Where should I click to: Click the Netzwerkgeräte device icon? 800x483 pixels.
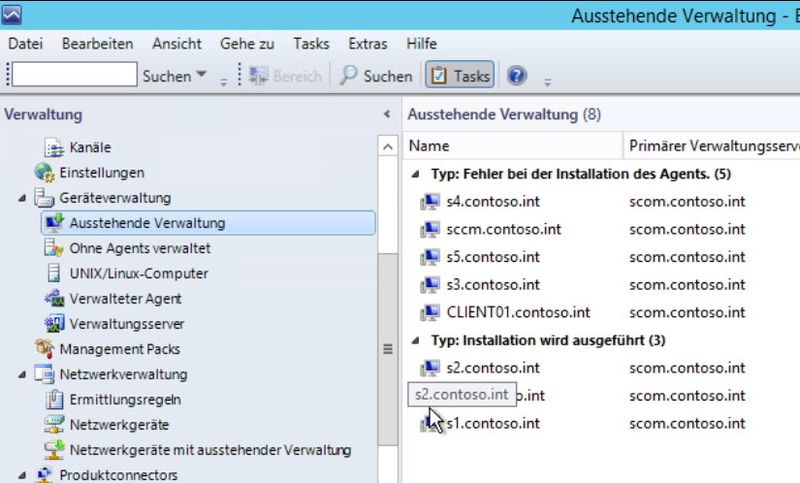(54, 424)
